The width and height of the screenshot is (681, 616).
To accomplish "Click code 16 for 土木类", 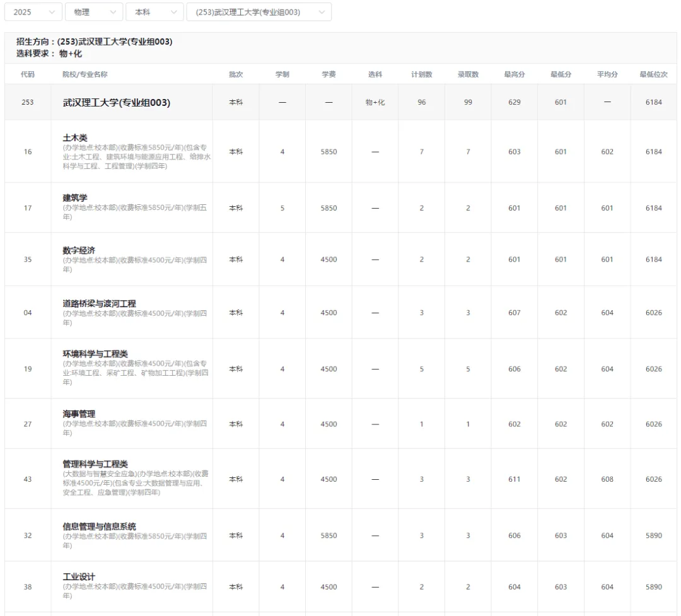I will pyautogui.click(x=28, y=151).
